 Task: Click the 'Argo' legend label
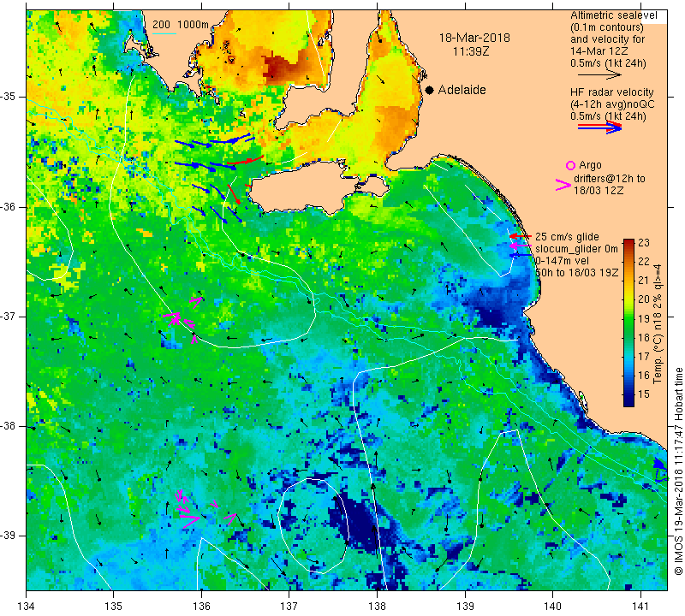[590, 165]
